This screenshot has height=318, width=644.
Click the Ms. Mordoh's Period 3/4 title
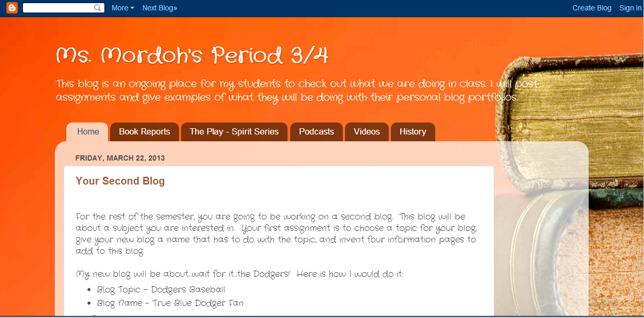[192, 56]
